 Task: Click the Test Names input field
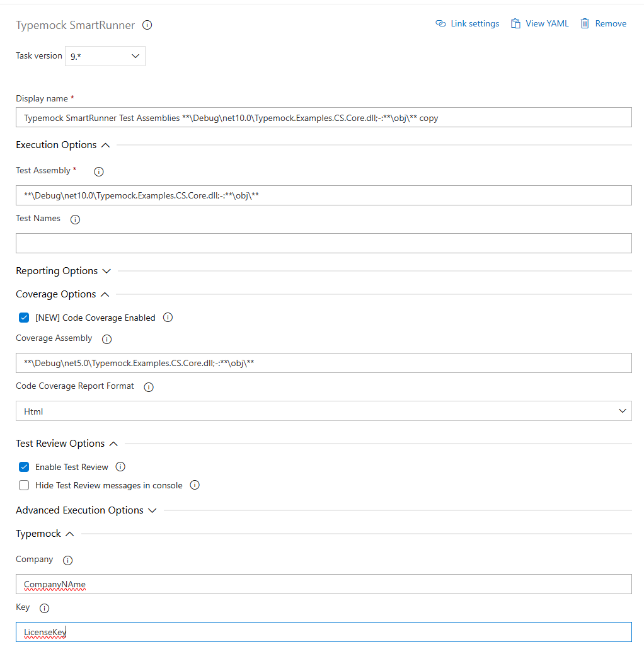pos(324,243)
